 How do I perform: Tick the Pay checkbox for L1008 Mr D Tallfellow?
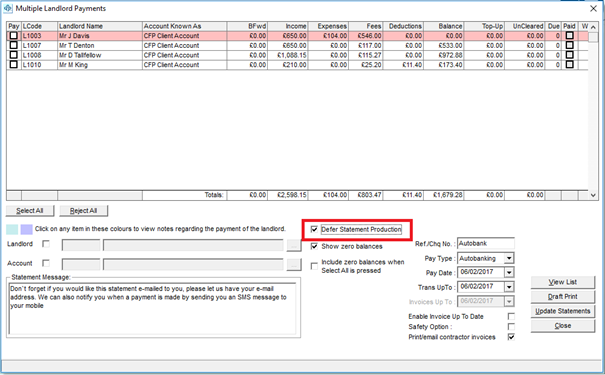14,55
